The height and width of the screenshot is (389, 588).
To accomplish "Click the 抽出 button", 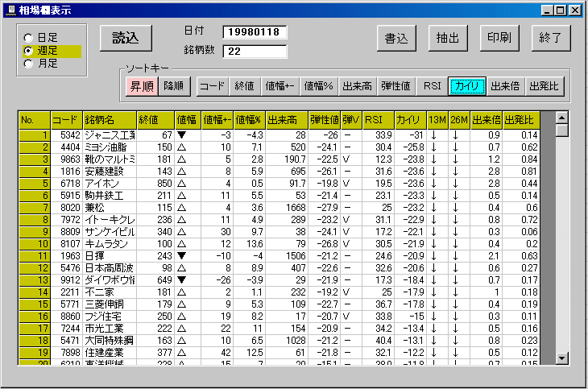I will 448,38.
